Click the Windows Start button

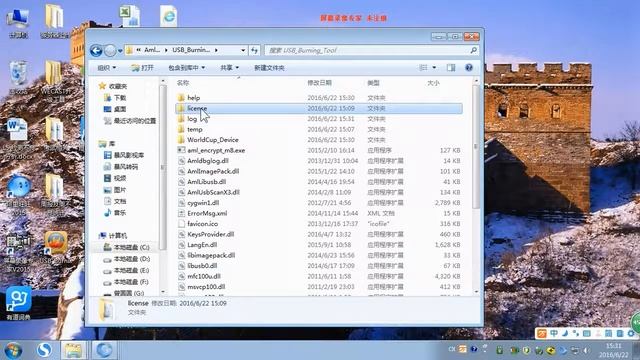pyautogui.click(x=13, y=350)
